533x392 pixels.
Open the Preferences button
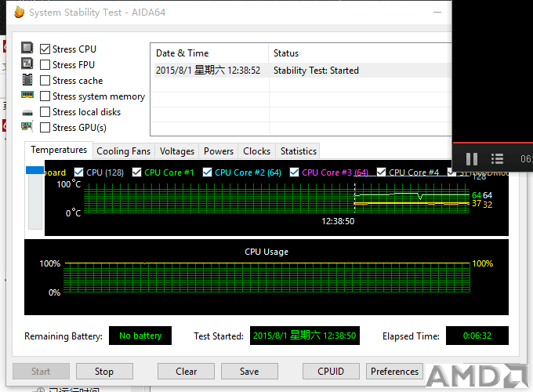pyautogui.click(x=394, y=372)
